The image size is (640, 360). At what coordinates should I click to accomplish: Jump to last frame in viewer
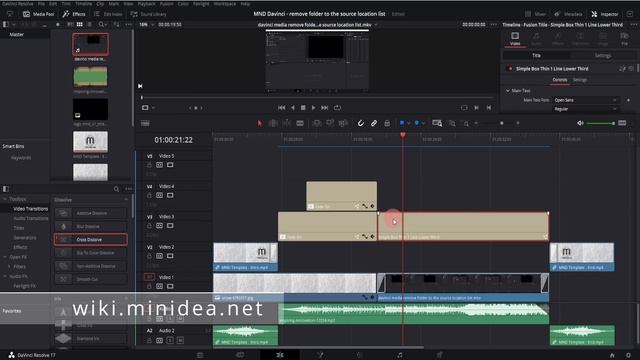324,108
